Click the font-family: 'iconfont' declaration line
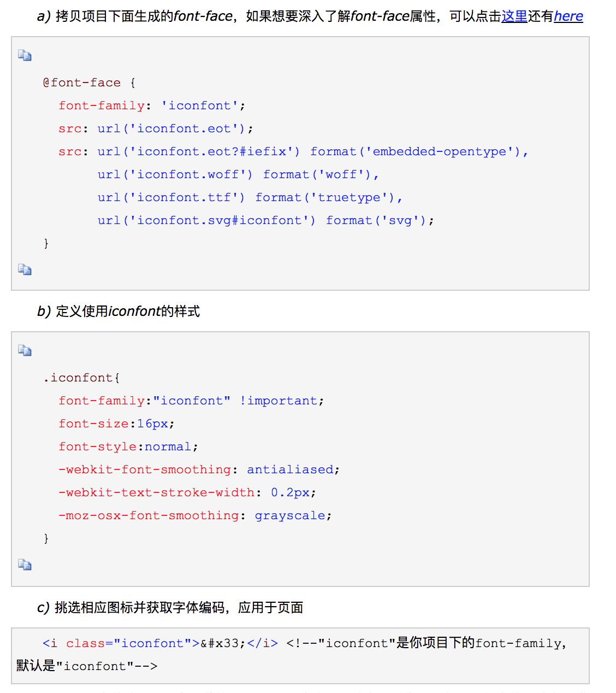The width and height of the screenshot is (616, 693). click(152, 105)
